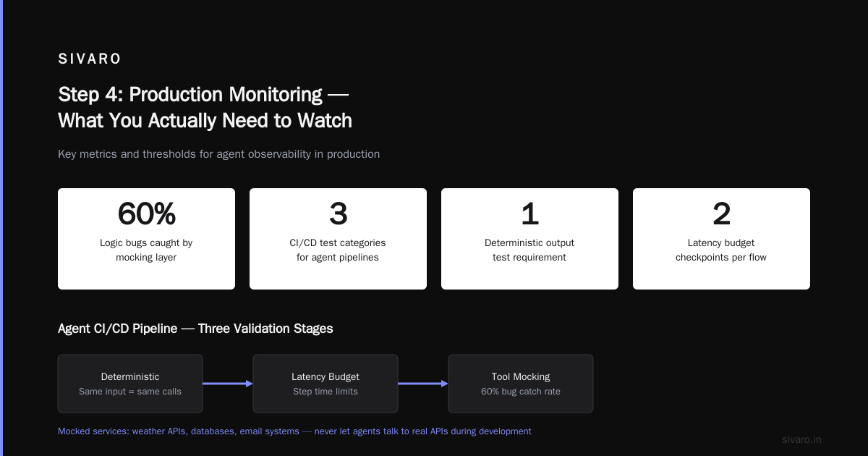Click 'Step time limits' text

325,392
